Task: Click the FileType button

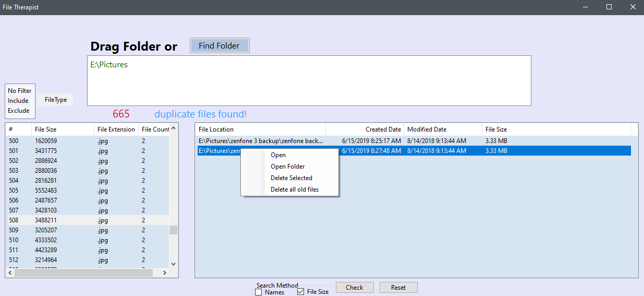Action: coord(55,100)
